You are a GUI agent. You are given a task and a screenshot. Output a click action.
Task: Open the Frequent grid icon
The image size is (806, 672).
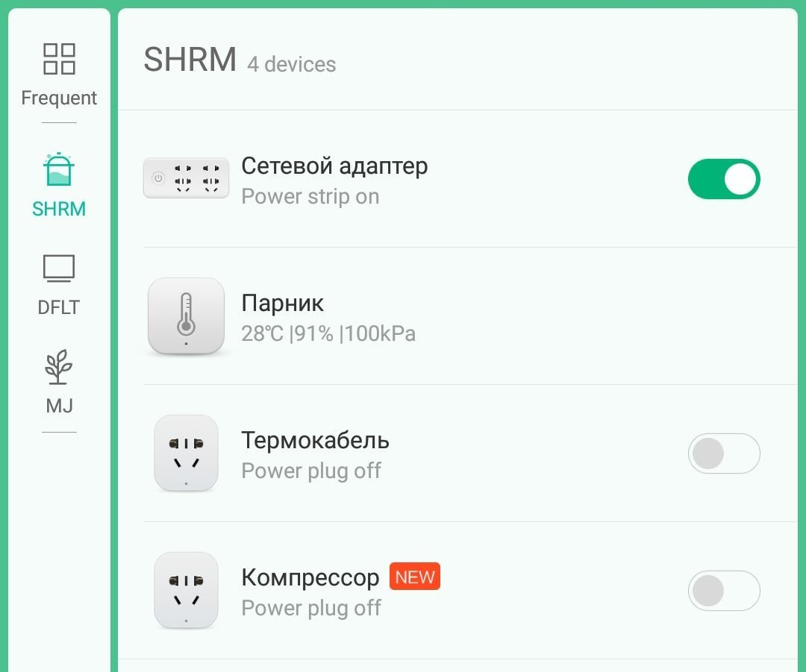click(x=59, y=59)
